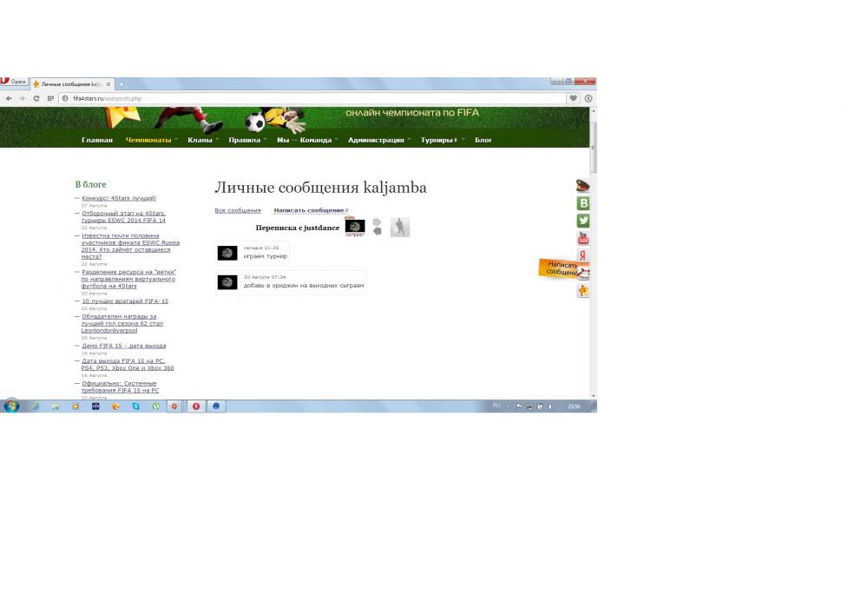
Task: Click the RU language indicator in tray
Action: pos(496,406)
